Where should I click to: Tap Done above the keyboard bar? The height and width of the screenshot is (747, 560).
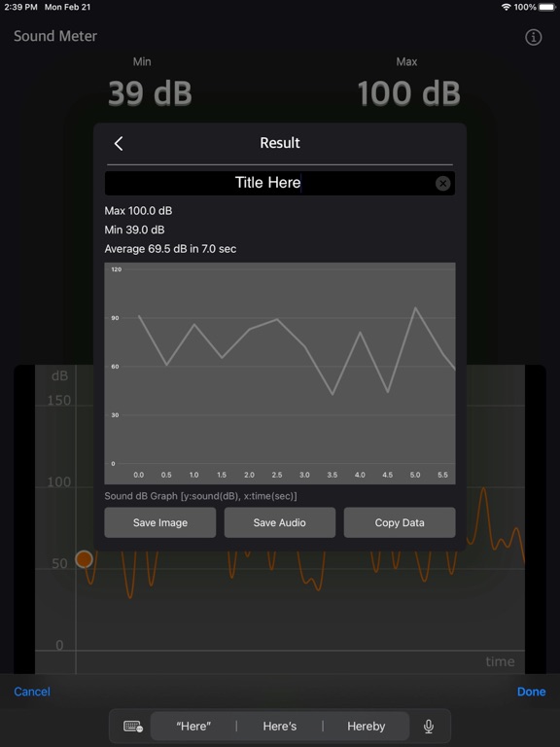[x=532, y=692]
